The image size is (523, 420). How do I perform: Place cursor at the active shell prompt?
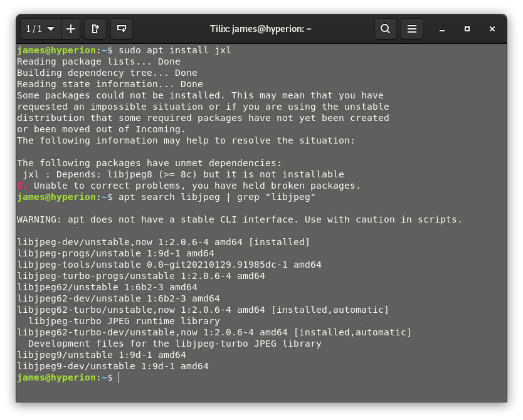pyautogui.click(x=119, y=377)
